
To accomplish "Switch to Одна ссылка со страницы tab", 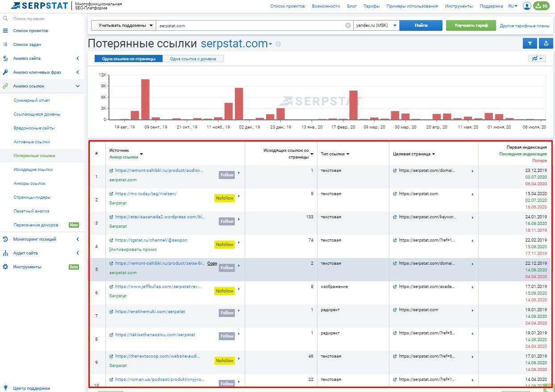I will (129, 58).
